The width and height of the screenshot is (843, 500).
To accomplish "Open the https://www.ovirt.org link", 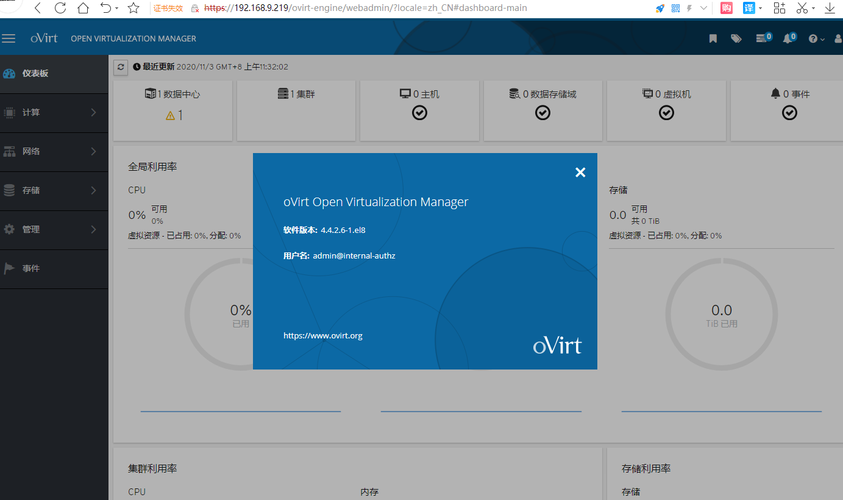I will pos(323,335).
